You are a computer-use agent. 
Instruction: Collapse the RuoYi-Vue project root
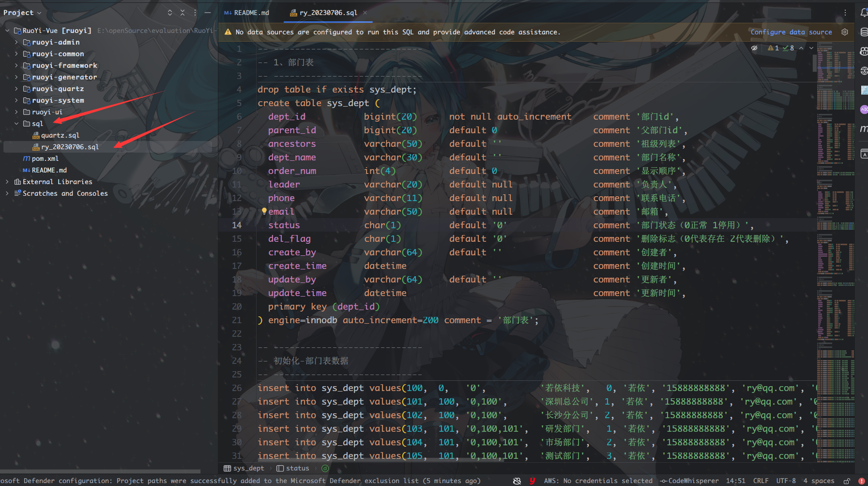pyautogui.click(x=7, y=31)
